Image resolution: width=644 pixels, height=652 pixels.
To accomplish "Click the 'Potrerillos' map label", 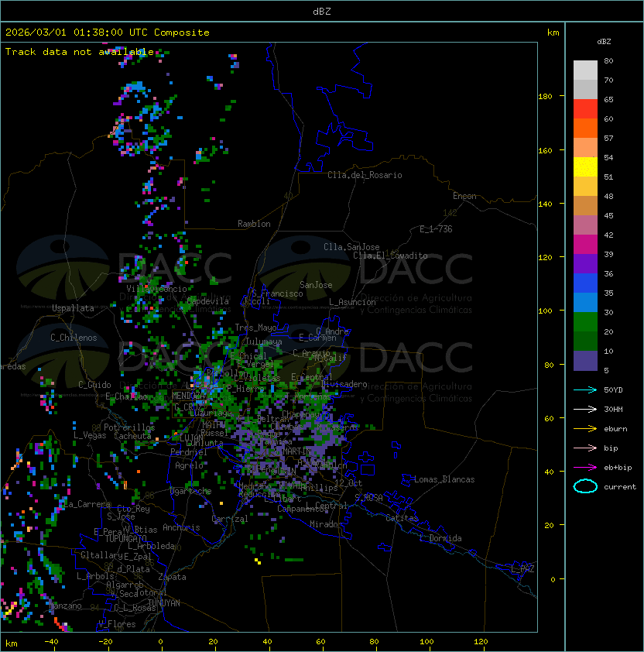I will tap(129, 427).
